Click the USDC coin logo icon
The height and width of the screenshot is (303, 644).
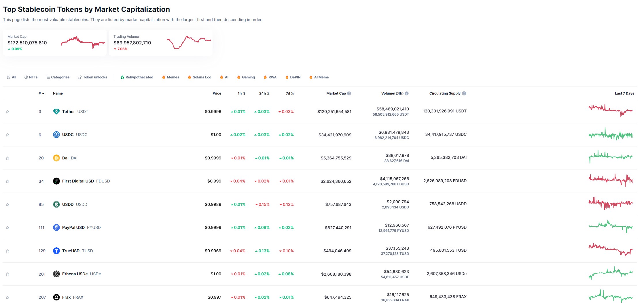coord(56,135)
